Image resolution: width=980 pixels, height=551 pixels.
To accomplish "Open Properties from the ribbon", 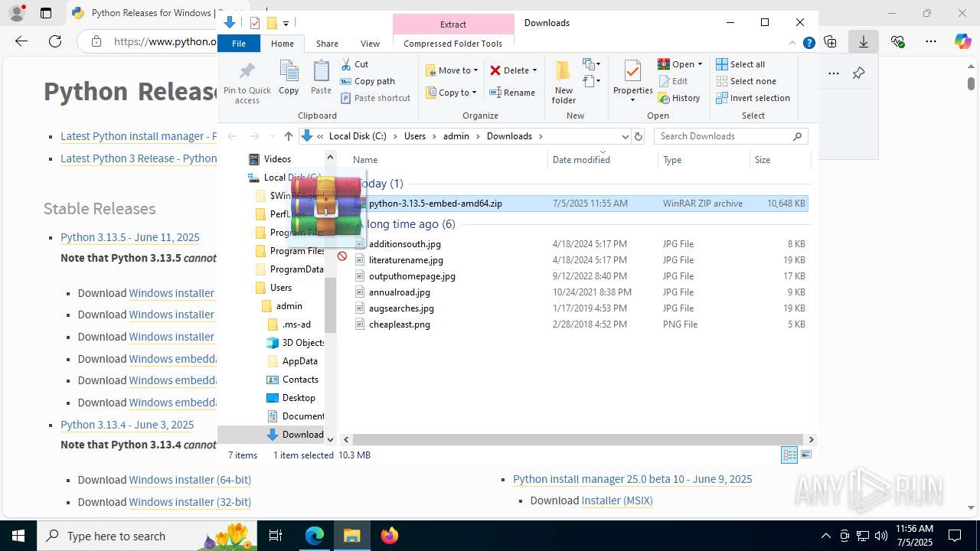I will tap(632, 81).
